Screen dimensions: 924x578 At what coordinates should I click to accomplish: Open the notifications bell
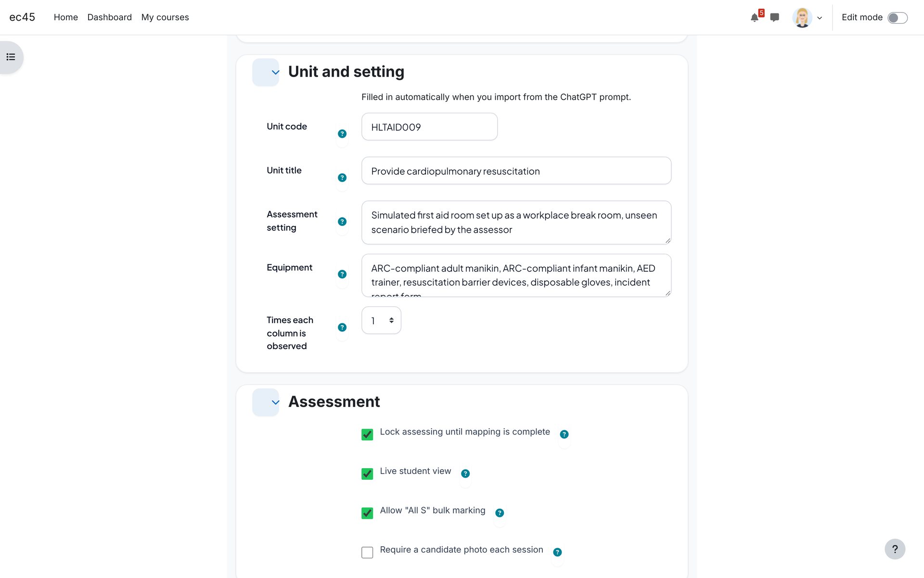(x=754, y=18)
